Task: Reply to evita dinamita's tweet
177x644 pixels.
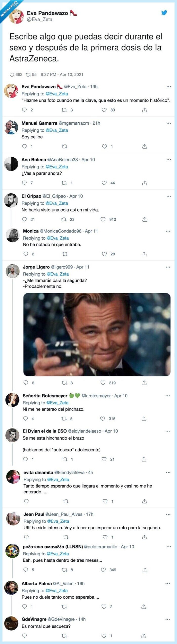Action: coord(26,501)
